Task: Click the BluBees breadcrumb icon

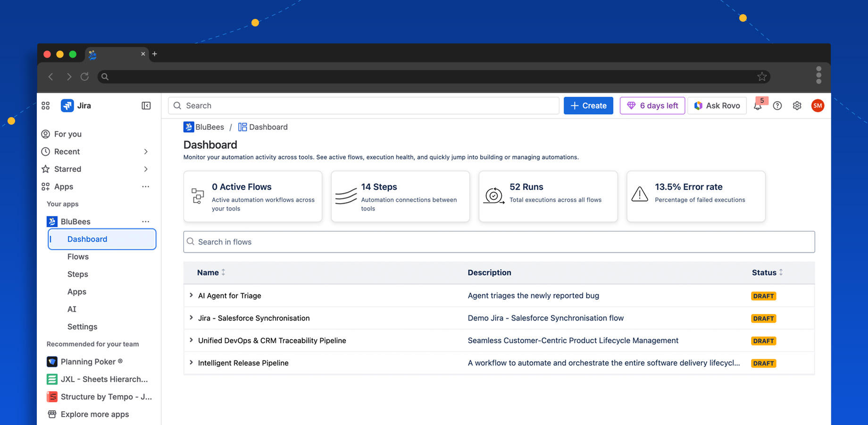Action: coord(189,127)
